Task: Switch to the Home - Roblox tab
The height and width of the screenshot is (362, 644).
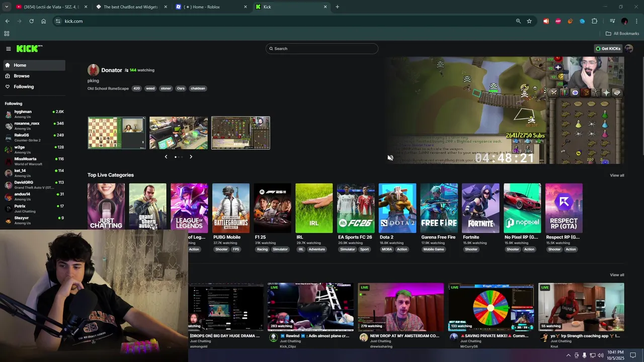Action: (211, 7)
